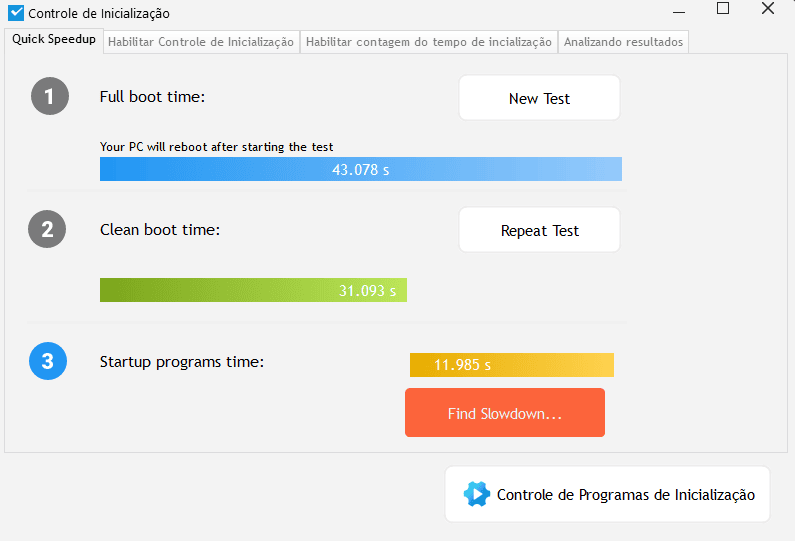
Task: Click the yellow 11.985 s progress bar
Action: (x=512, y=365)
